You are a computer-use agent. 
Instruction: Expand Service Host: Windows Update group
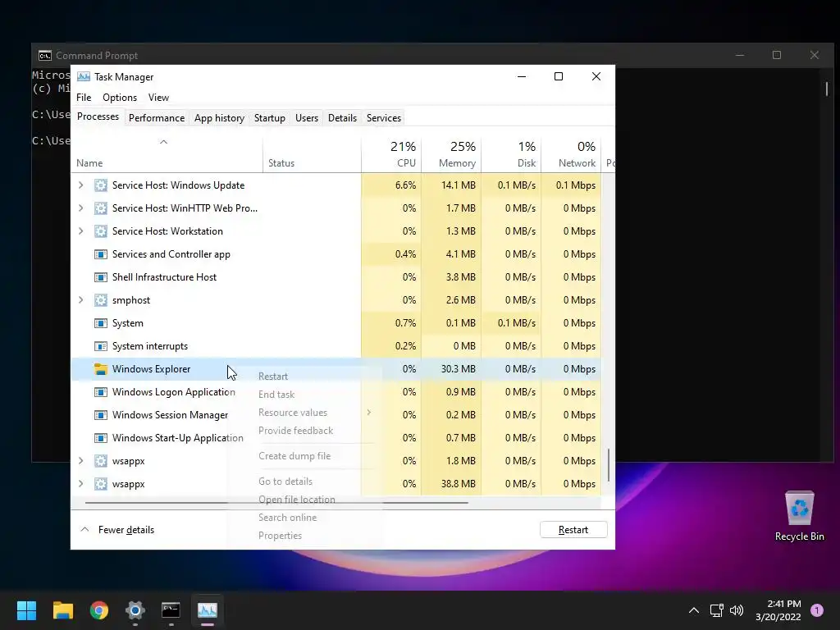tap(81, 185)
